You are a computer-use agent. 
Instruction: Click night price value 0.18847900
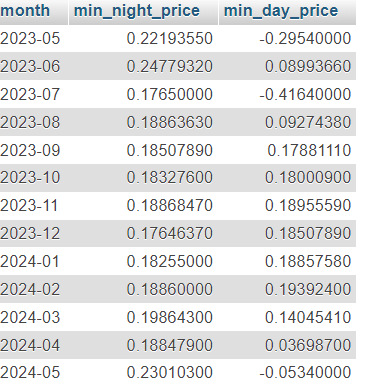[x=170, y=345]
